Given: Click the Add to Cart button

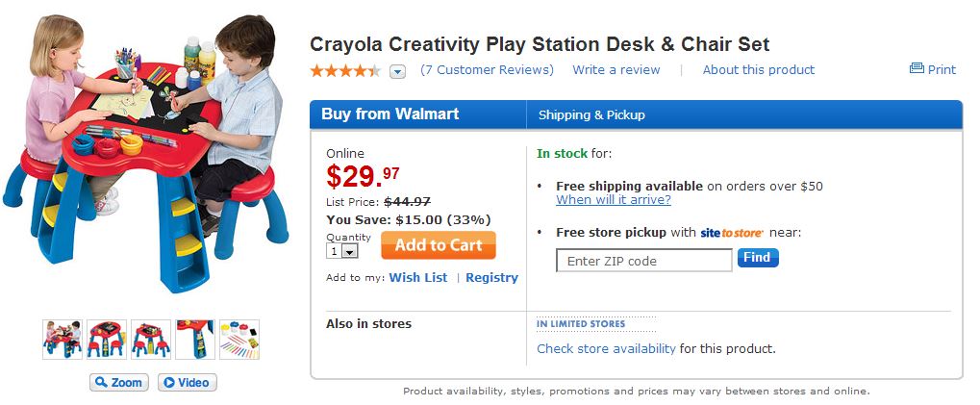Looking at the screenshot, I should pyautogui.click(x=438, y=245).
